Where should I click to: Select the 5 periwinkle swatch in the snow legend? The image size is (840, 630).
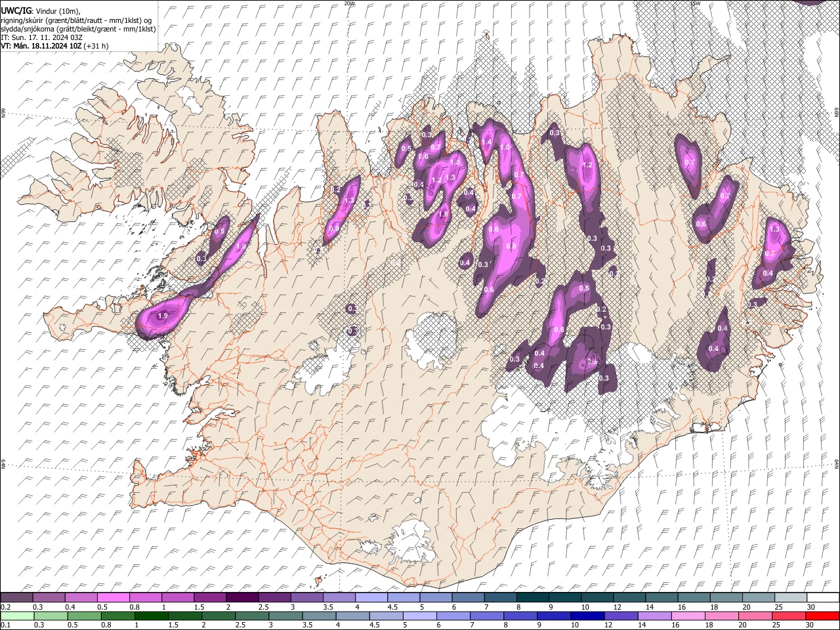(x=435, y=598)
